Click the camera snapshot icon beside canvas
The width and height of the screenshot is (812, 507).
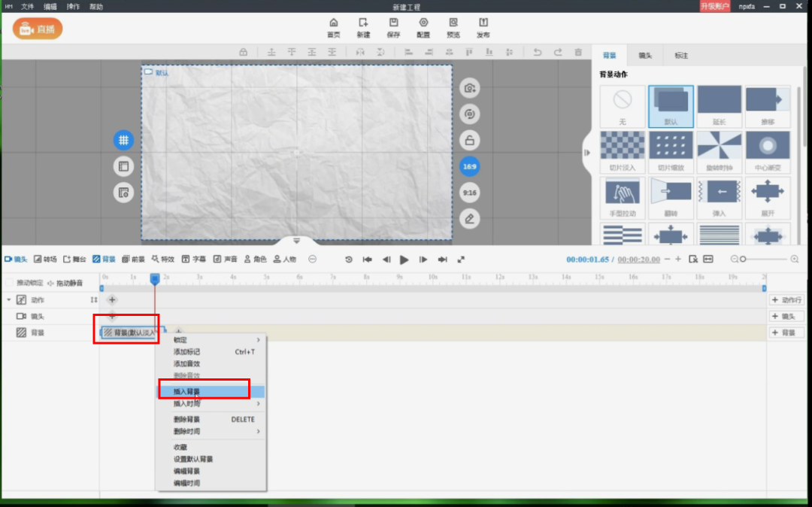469,88
